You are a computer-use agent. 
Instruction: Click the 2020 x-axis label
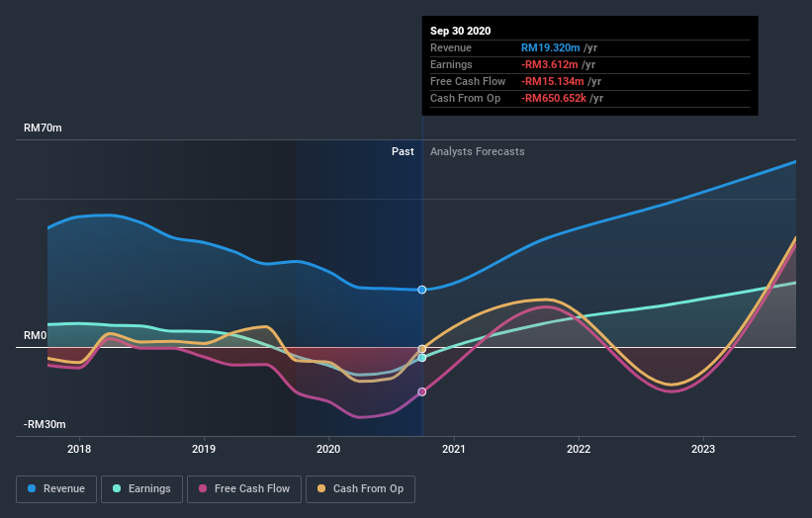tap(328, 449)
